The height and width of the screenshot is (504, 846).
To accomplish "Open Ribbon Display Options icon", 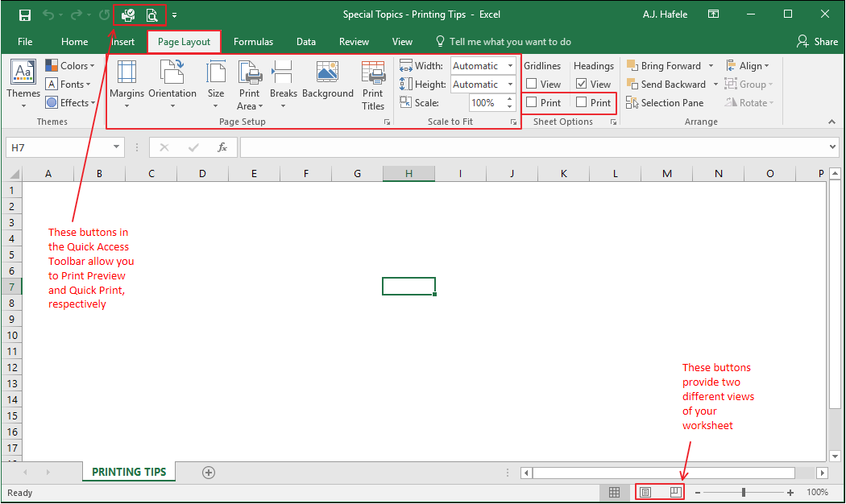I will point(713,14).
